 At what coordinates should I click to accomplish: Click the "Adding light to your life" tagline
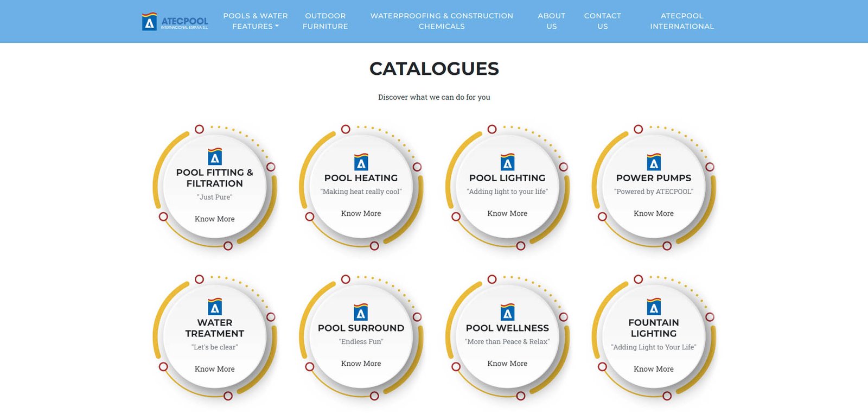click(507, 192)
